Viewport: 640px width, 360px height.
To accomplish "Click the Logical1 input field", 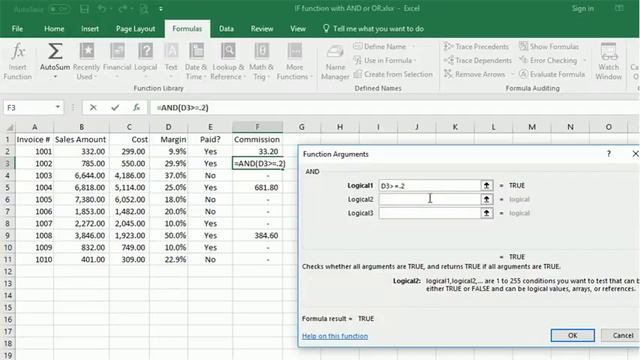I will [430, 186].
